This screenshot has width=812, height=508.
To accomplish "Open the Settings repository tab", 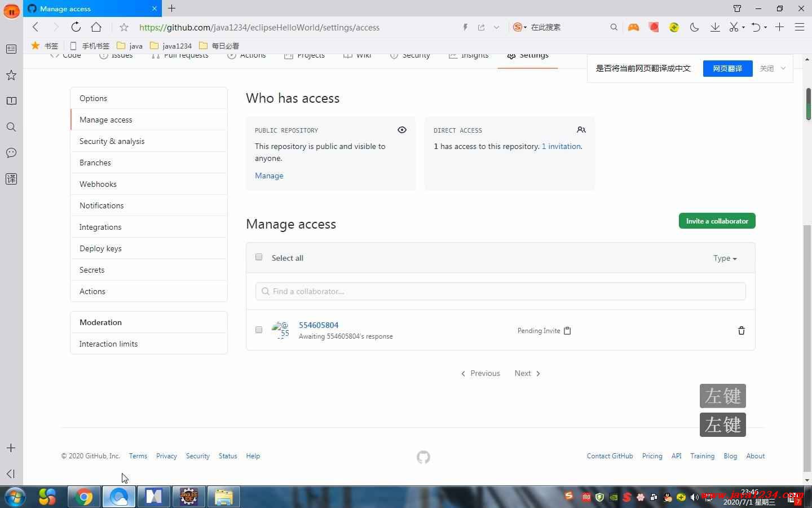I will (x=528, y=55).
